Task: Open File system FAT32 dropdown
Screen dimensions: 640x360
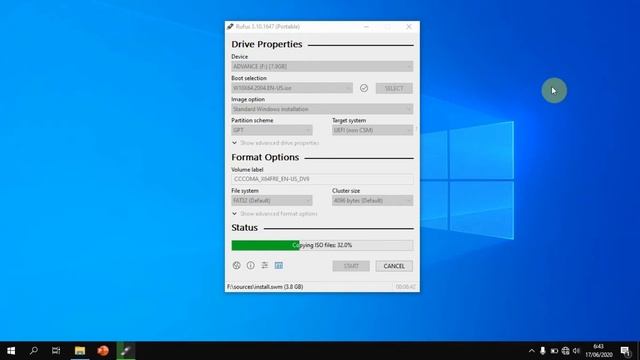Action: pyautogui.click(x=272, y=200)
